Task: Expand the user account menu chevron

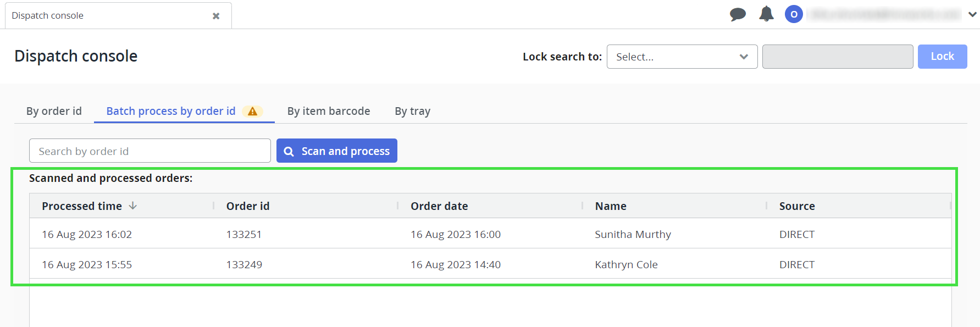Action: point(972,15)
